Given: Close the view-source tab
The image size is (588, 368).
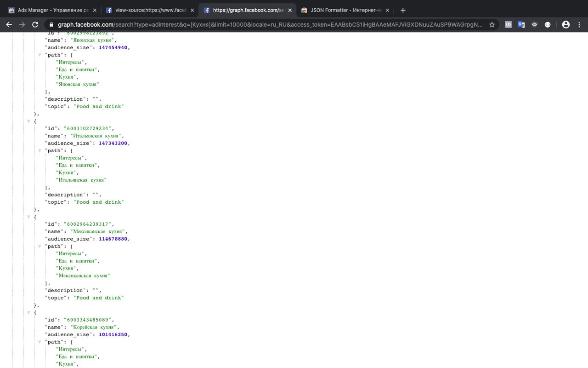Looking at the screenshot, I should 192,10.
